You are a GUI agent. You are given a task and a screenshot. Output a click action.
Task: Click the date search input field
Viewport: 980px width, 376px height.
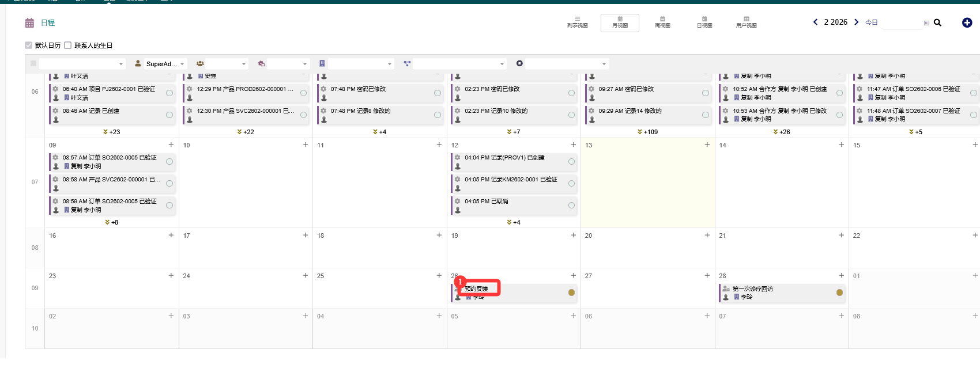(x=902, y=23)
